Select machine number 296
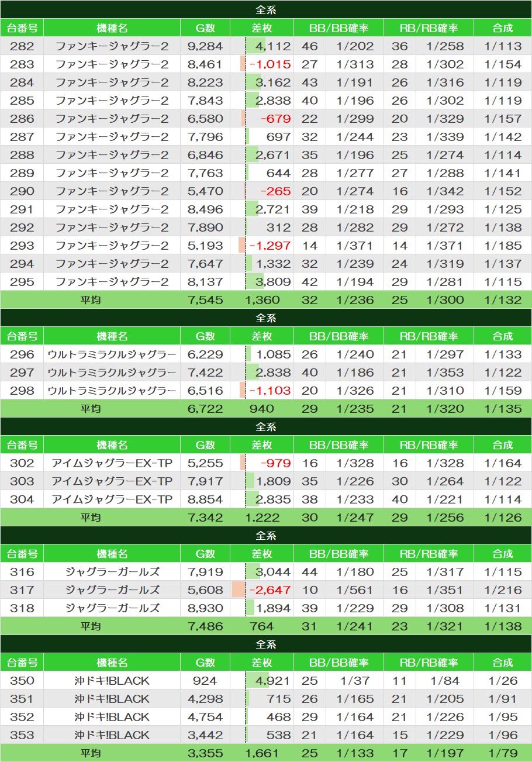 pyautogui.click(x=22, y=354)
